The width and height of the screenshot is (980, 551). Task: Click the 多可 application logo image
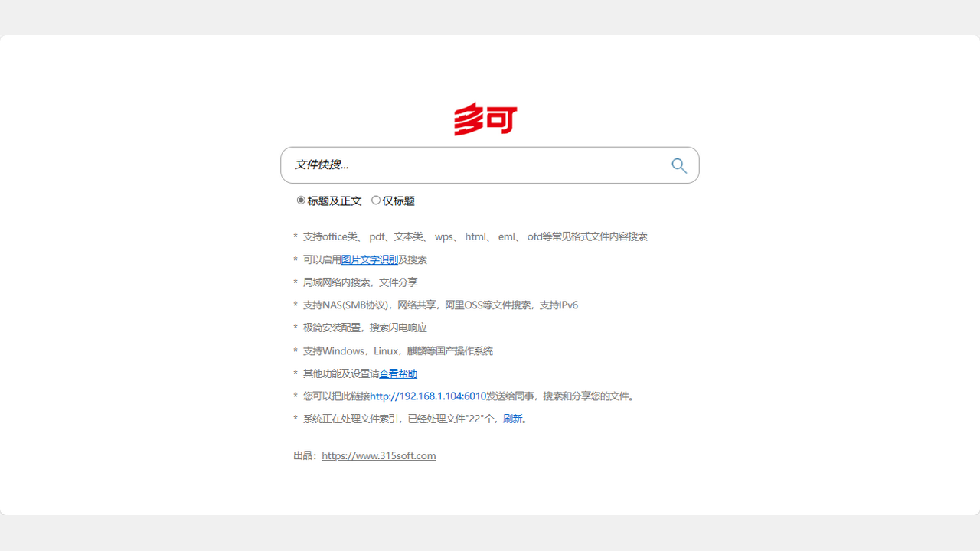[x=485, y=119]
